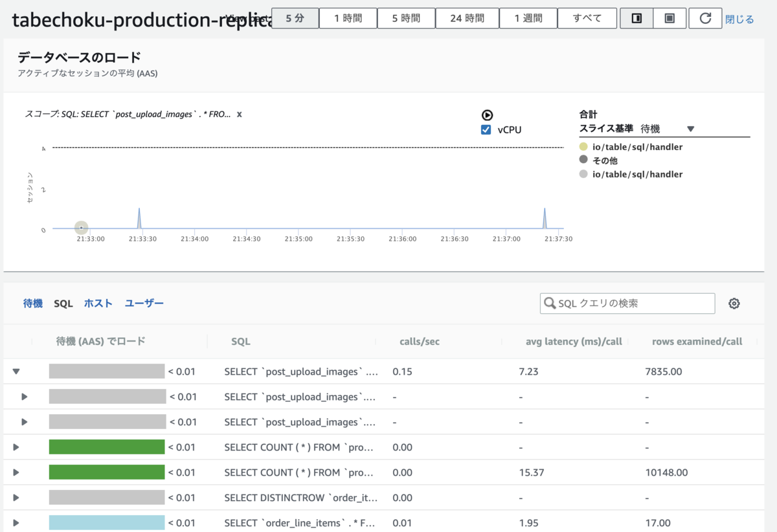Click the chart spike near 21:37:30

[545, 218]
